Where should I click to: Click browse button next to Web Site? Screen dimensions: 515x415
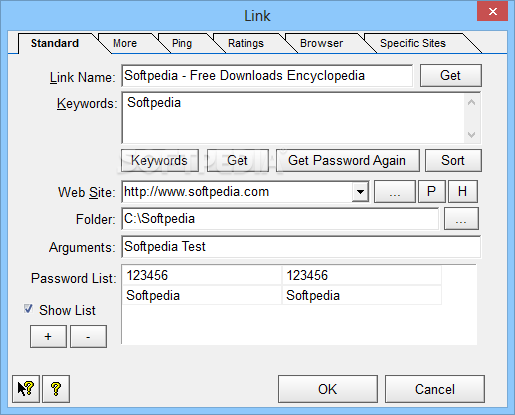(x=395, y=192)
